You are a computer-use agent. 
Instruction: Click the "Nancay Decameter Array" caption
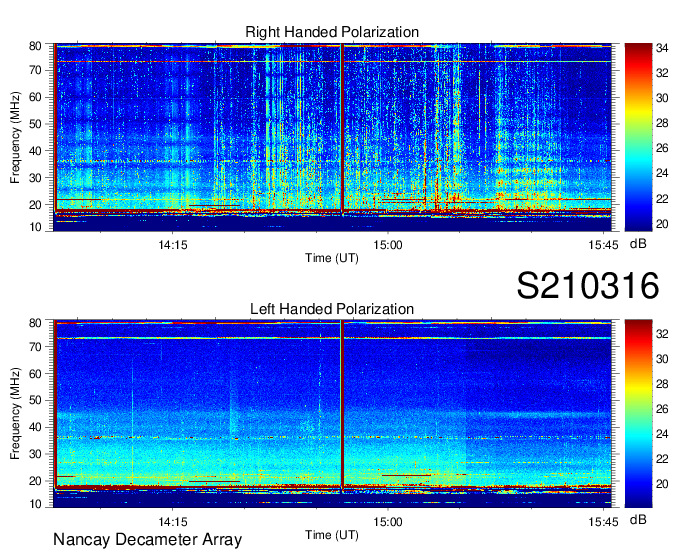click(x=147, y=540)
